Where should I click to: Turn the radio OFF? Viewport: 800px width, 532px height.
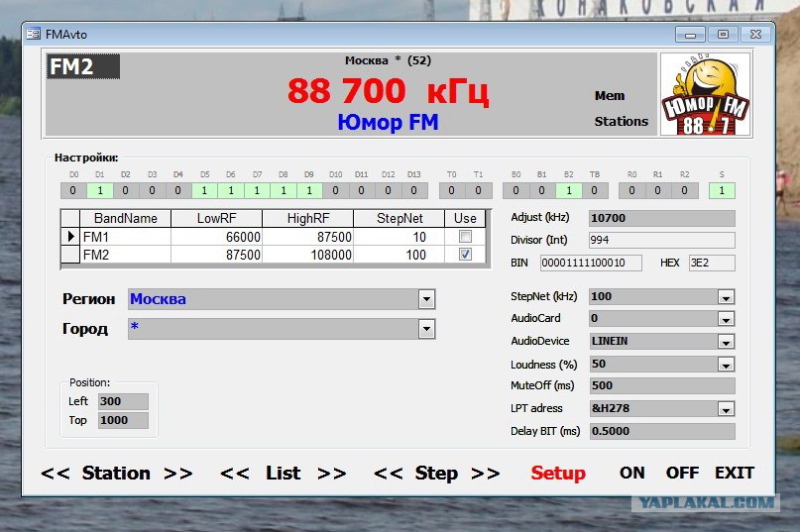point(682,473)
